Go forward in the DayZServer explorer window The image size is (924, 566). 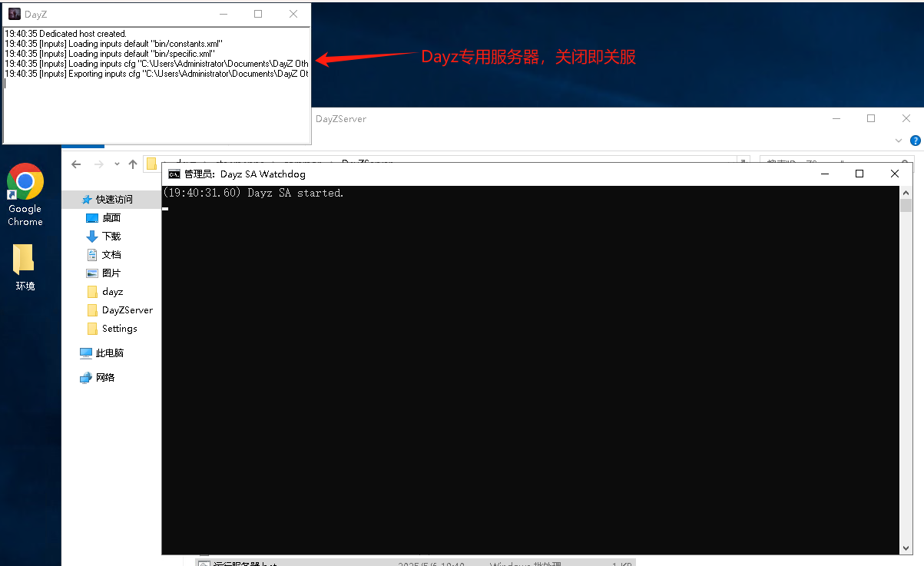(99, 164)
